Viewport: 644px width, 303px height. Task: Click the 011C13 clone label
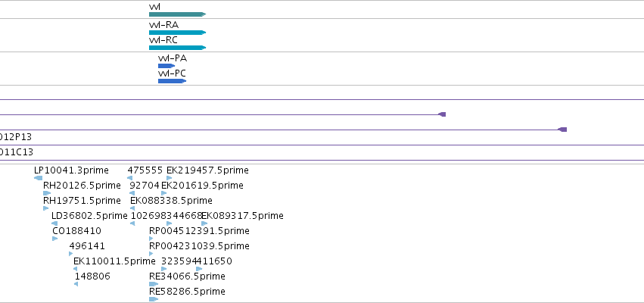pos(17,152)
